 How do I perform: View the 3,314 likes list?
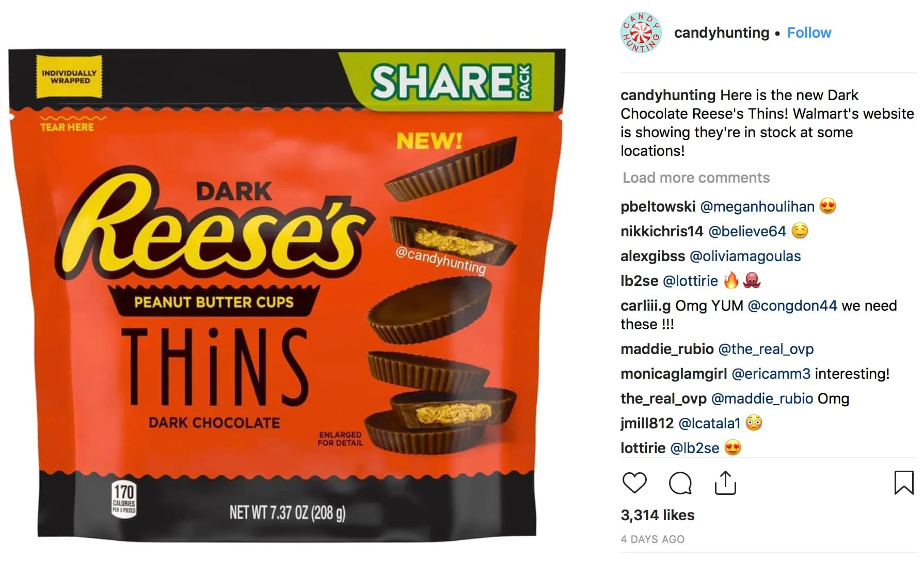[658, 515]
